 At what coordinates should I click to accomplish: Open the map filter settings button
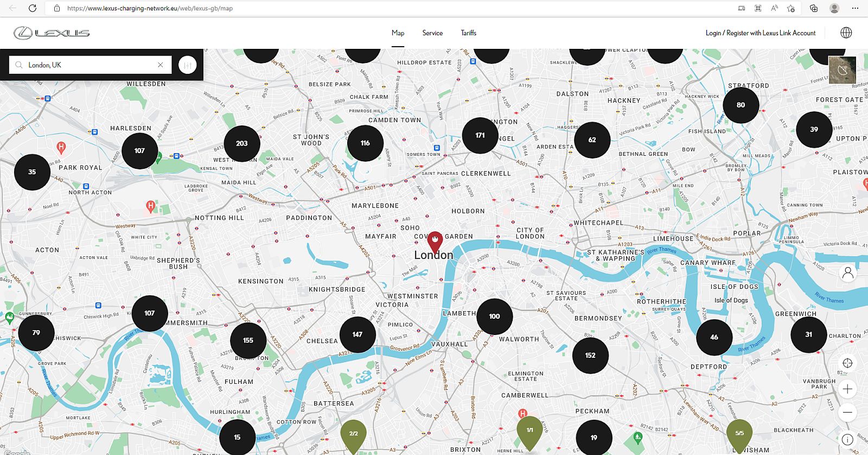[x=187, y=65]
